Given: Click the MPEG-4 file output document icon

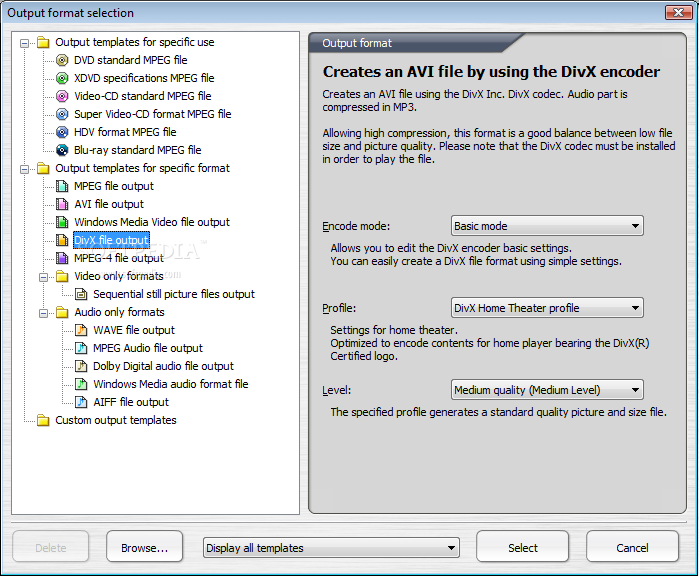Looking at the screenshot, I should tap(62, 258).
